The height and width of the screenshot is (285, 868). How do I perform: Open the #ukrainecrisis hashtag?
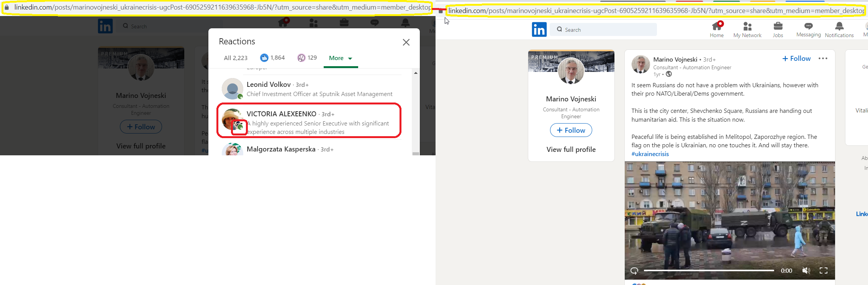[650, 154]
